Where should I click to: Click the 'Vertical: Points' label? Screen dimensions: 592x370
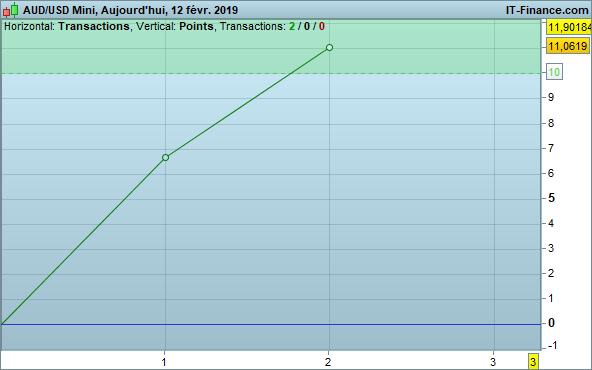click(x=175, y=26)
